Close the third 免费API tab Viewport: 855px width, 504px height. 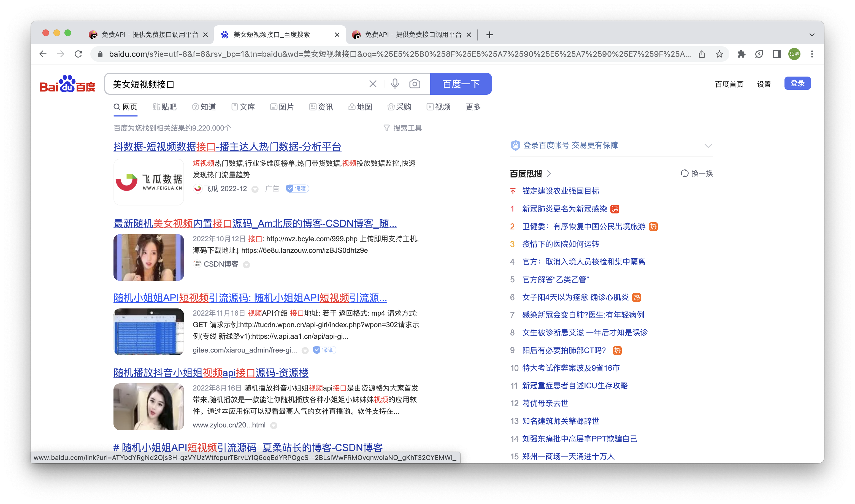coord(469,35)
